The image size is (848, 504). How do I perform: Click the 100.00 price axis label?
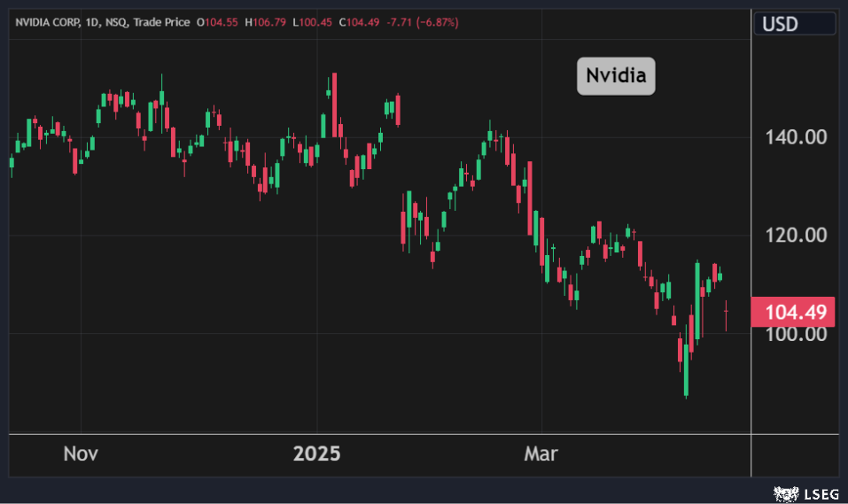pos(796,335)
